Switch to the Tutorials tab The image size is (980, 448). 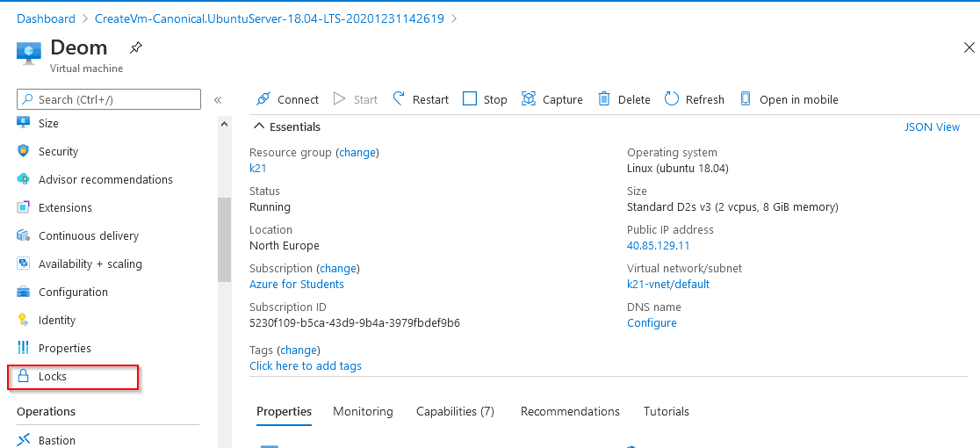(x=667, y=411)
